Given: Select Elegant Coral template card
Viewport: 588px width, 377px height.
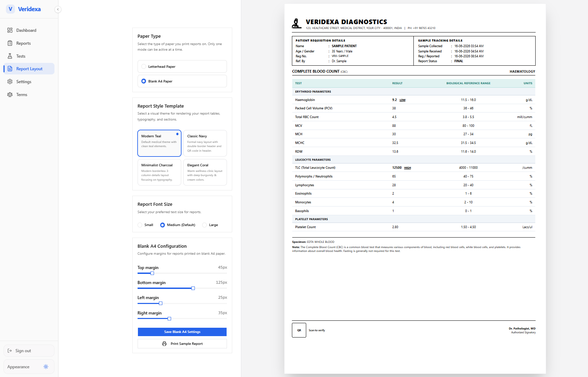Looking at the screenshot, I should [x=205, y=172].
